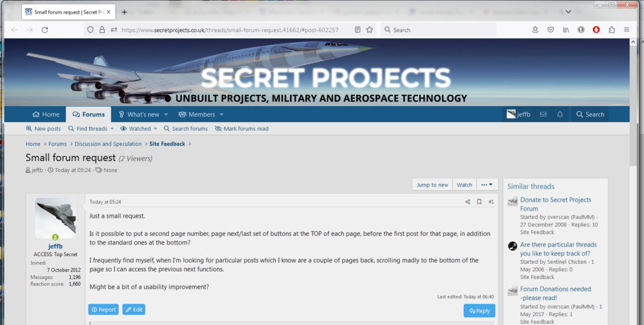Click the browser Forward arrow
The image size is (644, 325).
pos(30,30)
